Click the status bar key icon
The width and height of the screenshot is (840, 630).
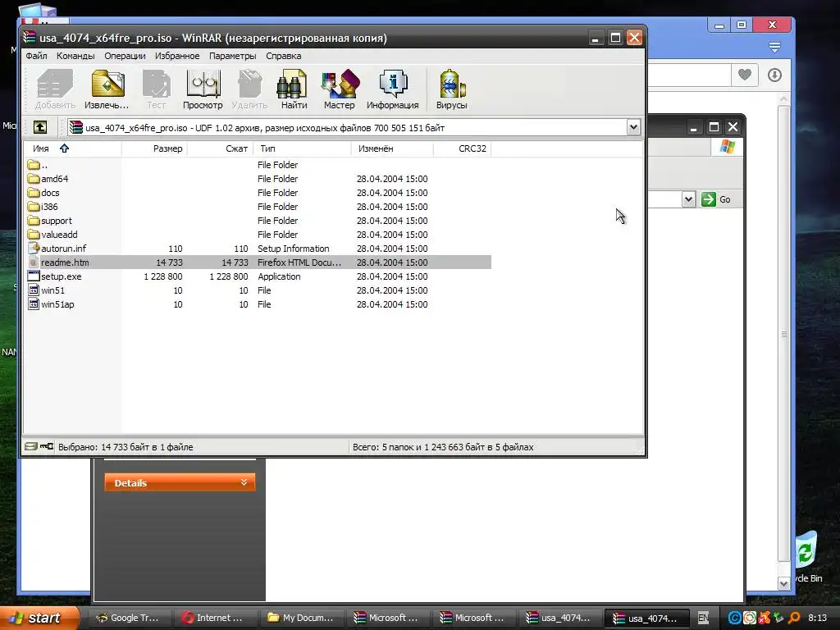coord(47,446)
